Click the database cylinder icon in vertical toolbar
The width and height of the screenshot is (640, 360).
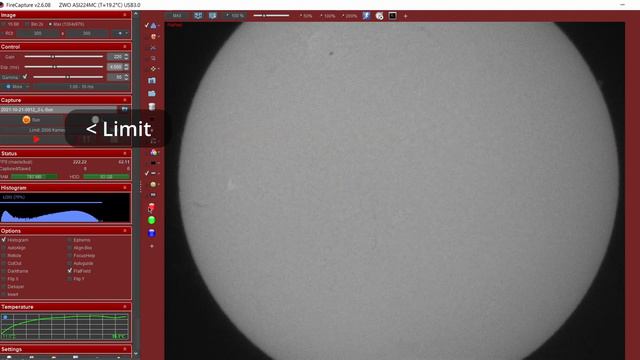click(152, 107)
